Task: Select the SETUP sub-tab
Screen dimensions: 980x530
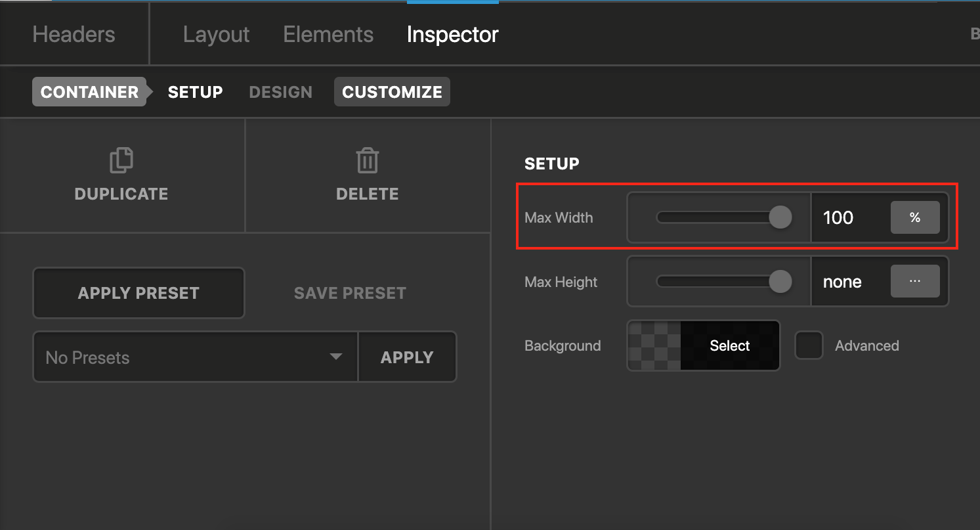Action: click(x=196, y=92)
